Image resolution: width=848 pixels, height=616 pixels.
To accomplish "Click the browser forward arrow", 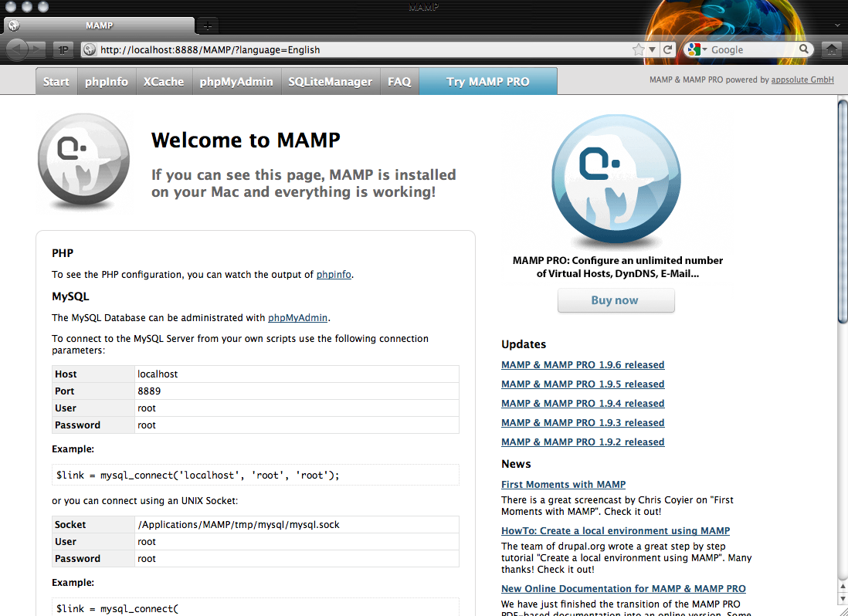I will coord(37,49).
